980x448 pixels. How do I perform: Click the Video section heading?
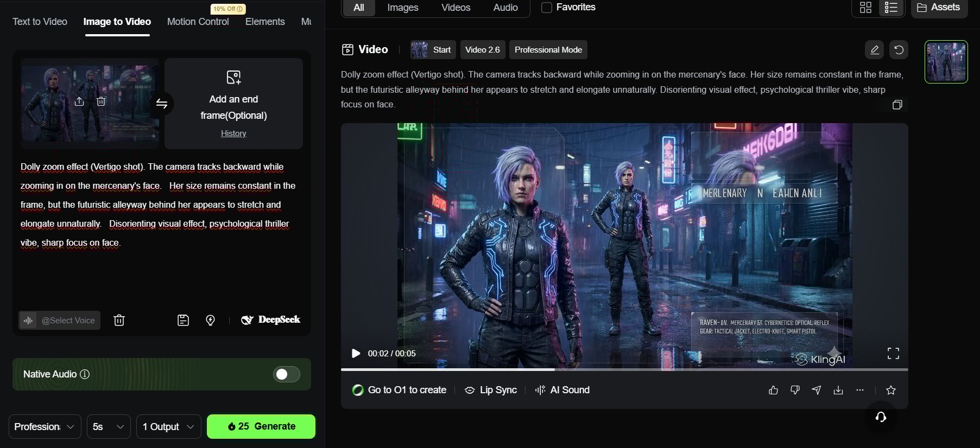coord(365,50)
